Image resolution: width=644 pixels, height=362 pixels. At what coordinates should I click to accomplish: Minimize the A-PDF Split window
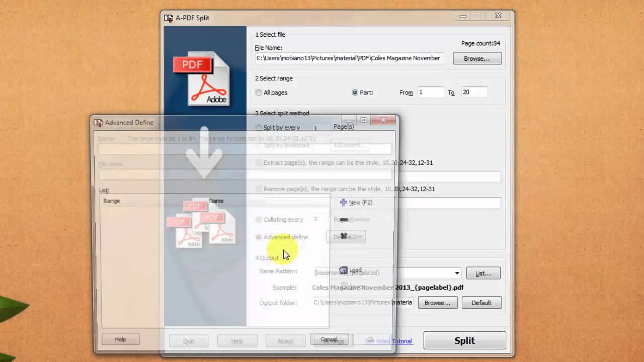[x=463, y=16]
